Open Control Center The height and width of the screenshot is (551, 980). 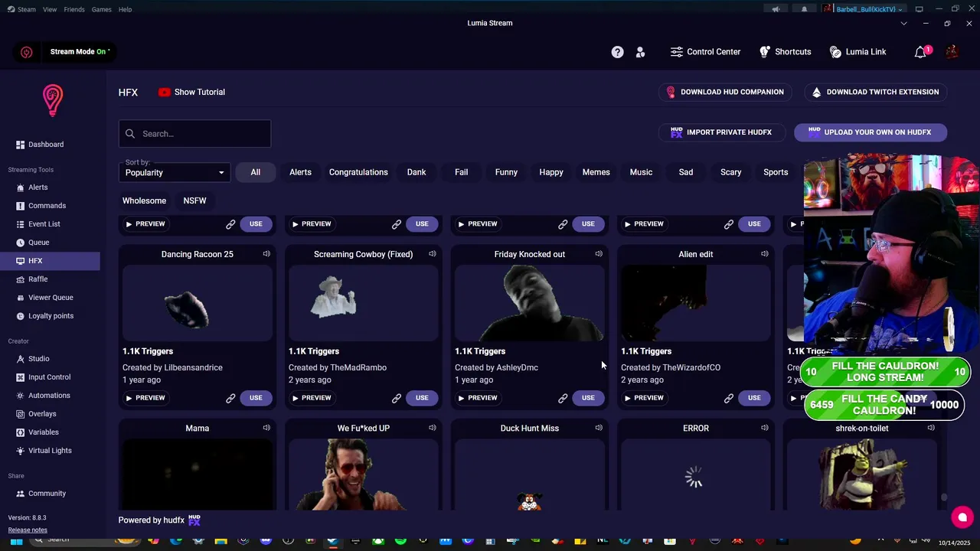click(705, 52)
